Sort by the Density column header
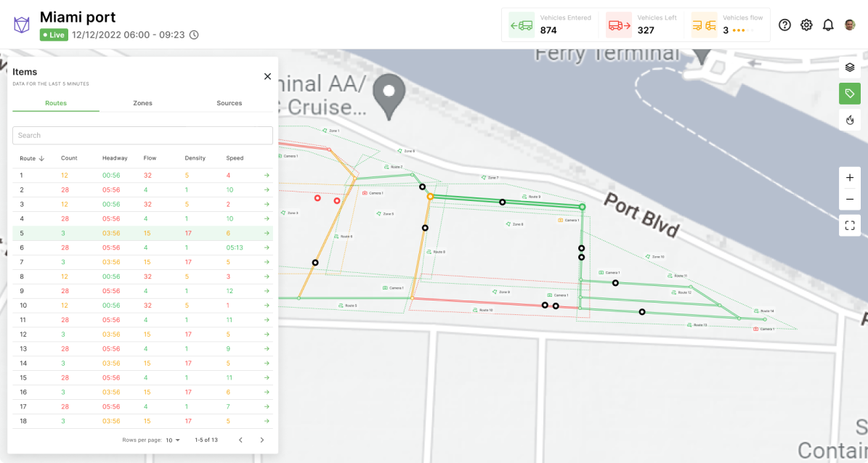This screenshot has width=868, height=463. (195, 158)
